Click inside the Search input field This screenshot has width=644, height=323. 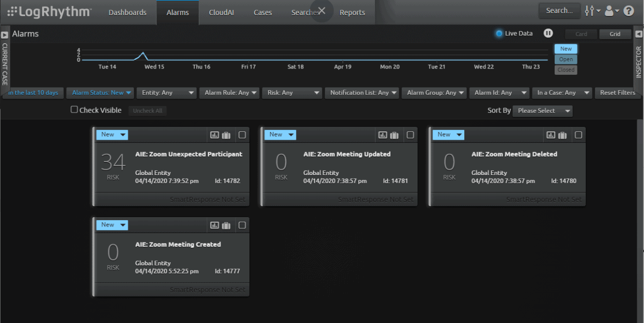click(x=559, y=10)
